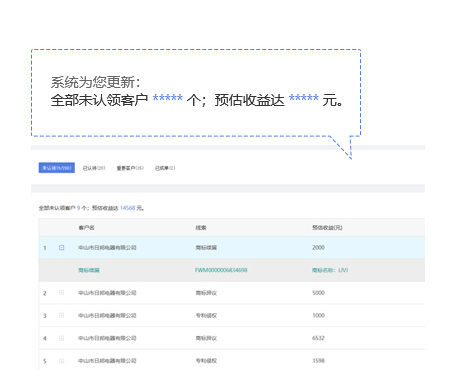The width and height of the screenshot is (460, 370).
Task: Click row number 3
Action: (x=45, y=316)
